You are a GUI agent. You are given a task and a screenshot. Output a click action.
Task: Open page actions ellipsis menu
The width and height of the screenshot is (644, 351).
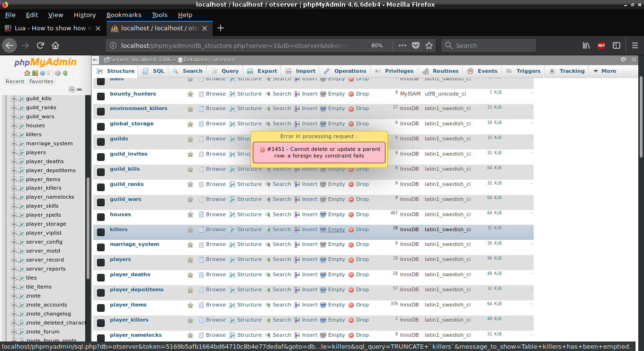(x=402, y=45)
